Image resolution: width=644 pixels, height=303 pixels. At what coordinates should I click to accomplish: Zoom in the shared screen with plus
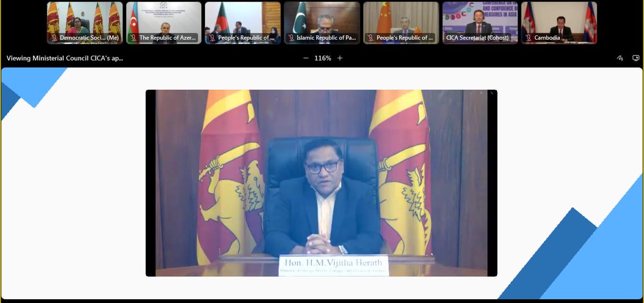(x=340, y=58)
